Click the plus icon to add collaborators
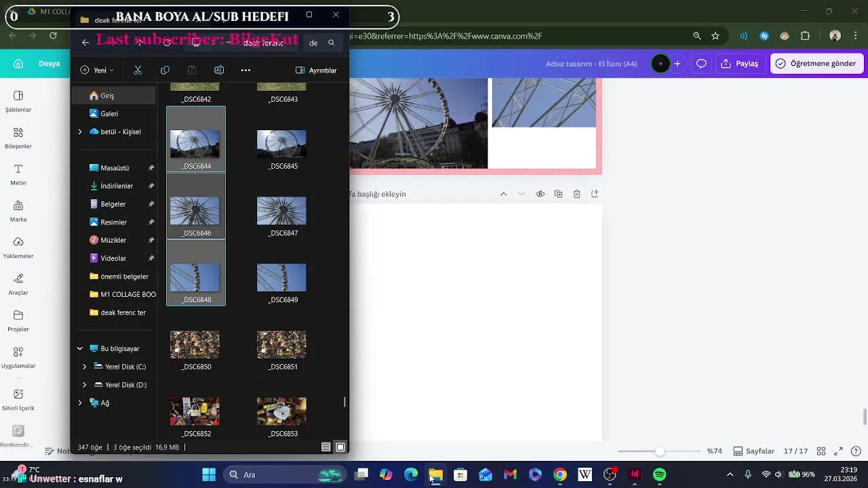This screenshot has width=868, height=488. tap(677, 64)
